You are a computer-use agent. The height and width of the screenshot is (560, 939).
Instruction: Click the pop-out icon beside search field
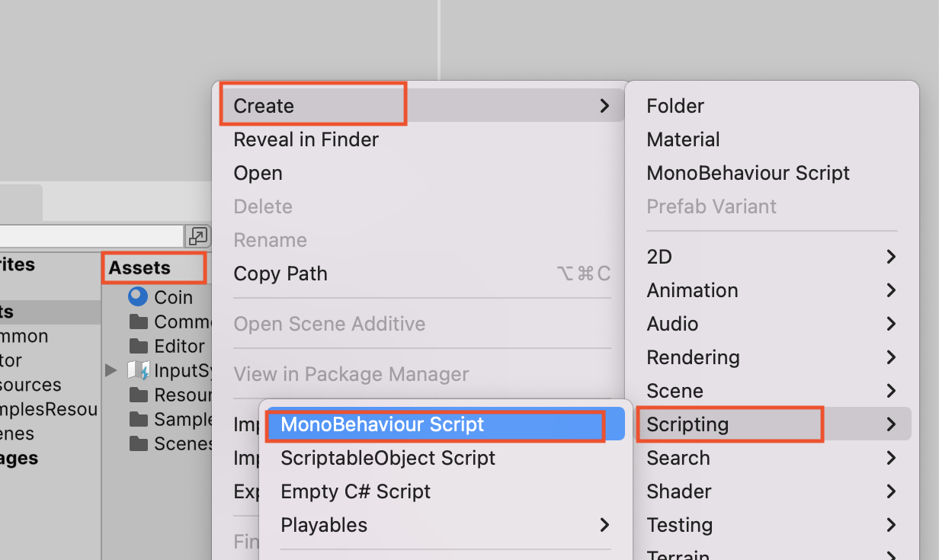coord(197,236)
